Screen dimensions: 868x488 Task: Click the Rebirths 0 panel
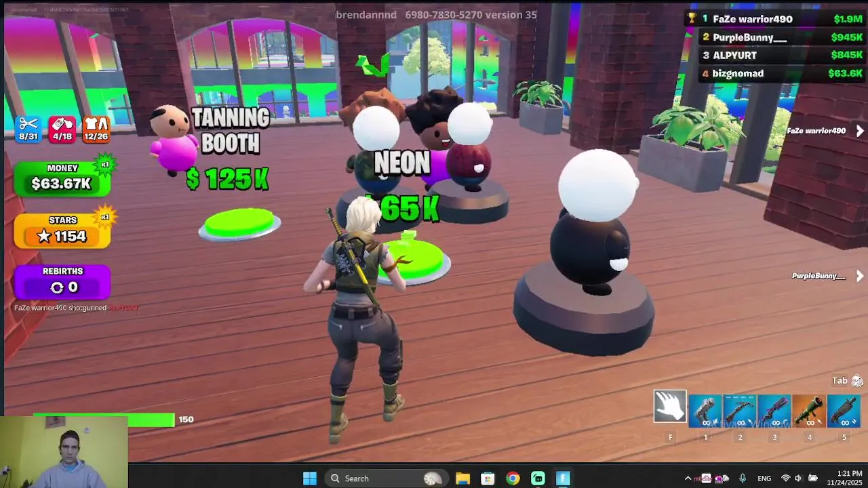62,281
